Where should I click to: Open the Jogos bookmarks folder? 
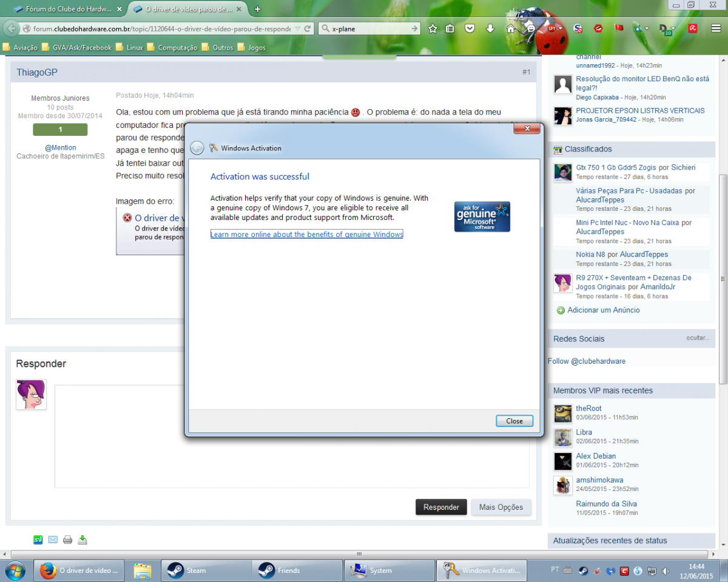click(x=252, y=47)
